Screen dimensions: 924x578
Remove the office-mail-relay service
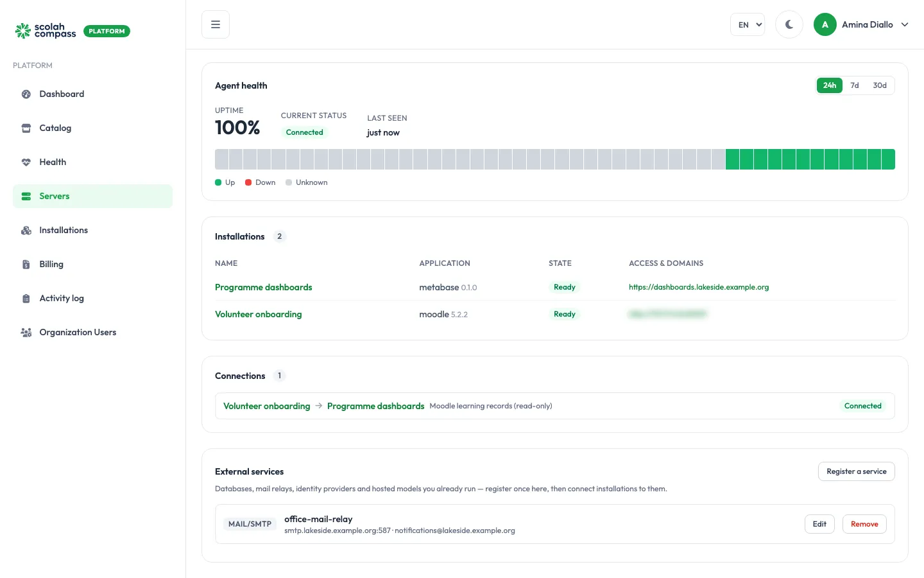(864, 524)
